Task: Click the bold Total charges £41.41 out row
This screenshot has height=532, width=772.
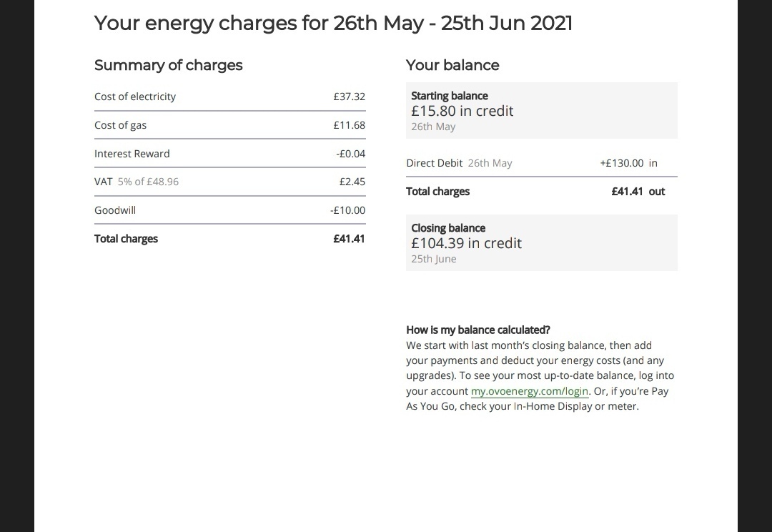Action: [542, 192]
